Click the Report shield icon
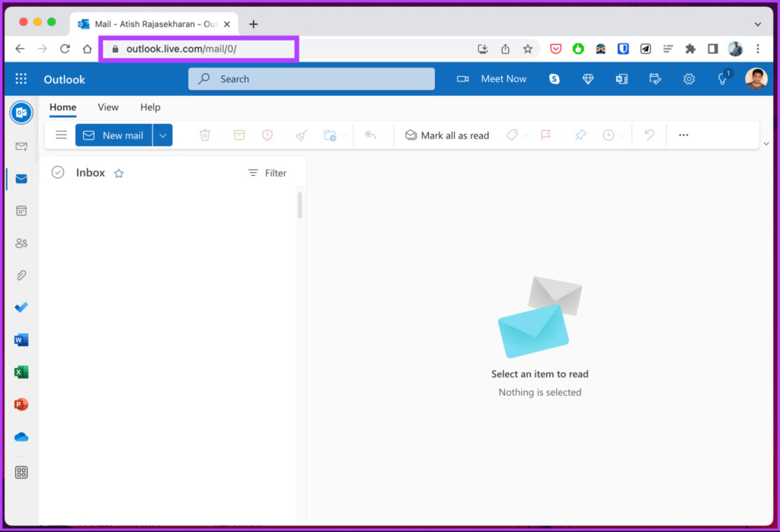Image resolution: width=780 pixels, height=532 pixels. (267, 135)
